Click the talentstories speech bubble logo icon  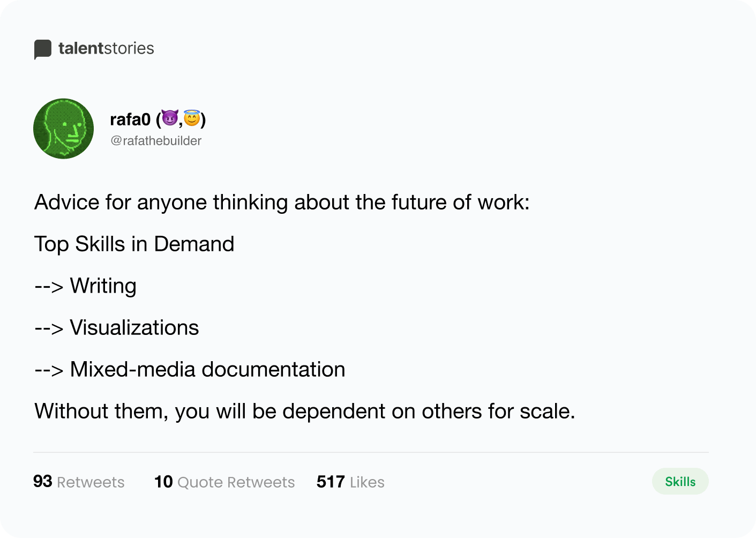[43, 49]
